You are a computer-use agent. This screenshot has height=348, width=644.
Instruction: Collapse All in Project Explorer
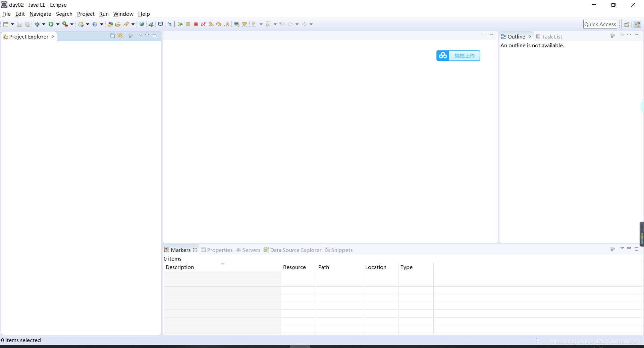[113, 36]
